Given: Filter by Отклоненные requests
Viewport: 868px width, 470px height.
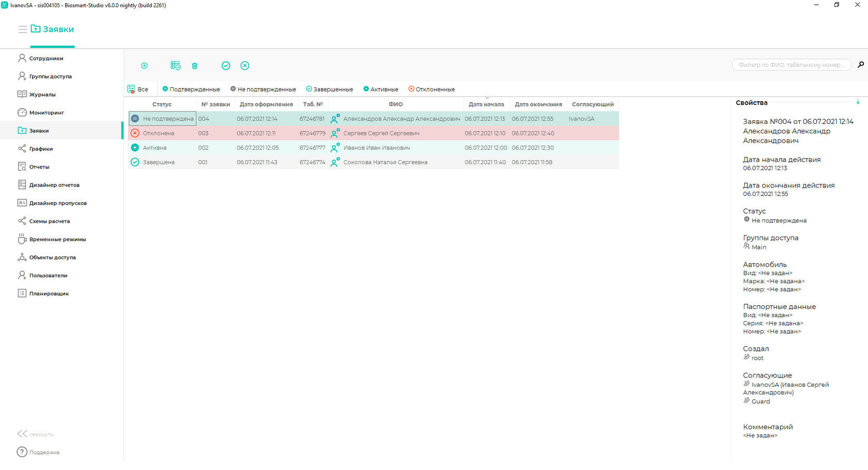Looking at the screenshot, I should tap(432, 89).
